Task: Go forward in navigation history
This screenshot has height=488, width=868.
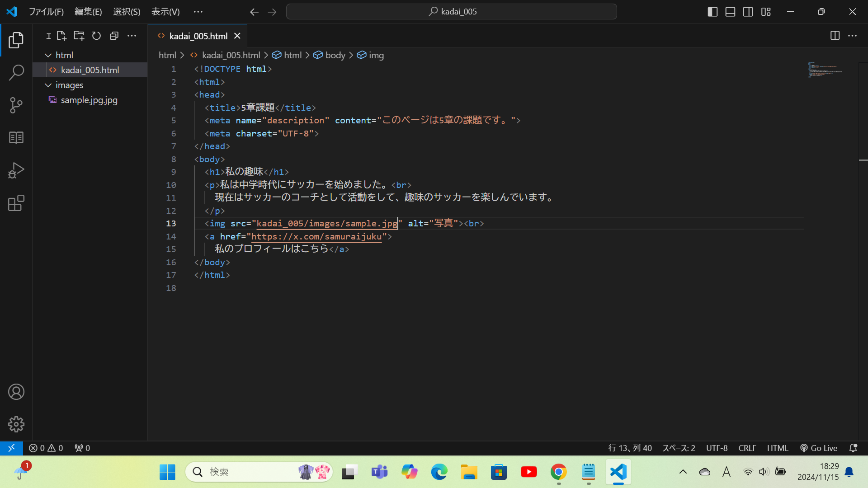Action: coord(272,12)
